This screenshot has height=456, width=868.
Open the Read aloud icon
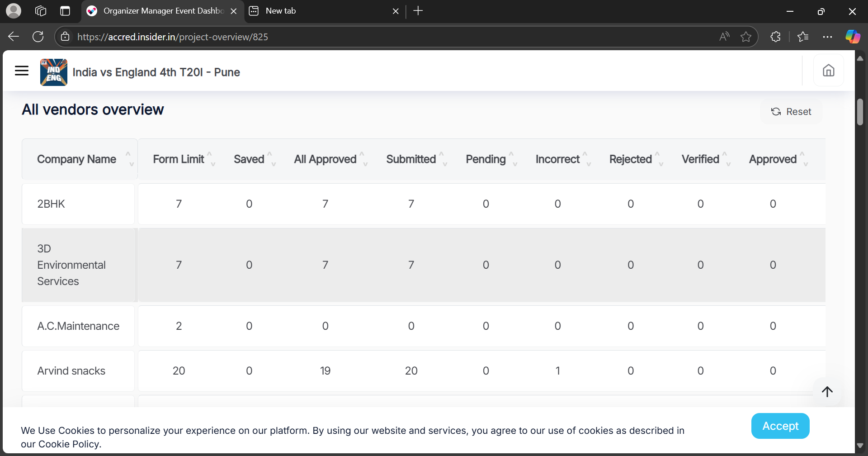[724, 37]
